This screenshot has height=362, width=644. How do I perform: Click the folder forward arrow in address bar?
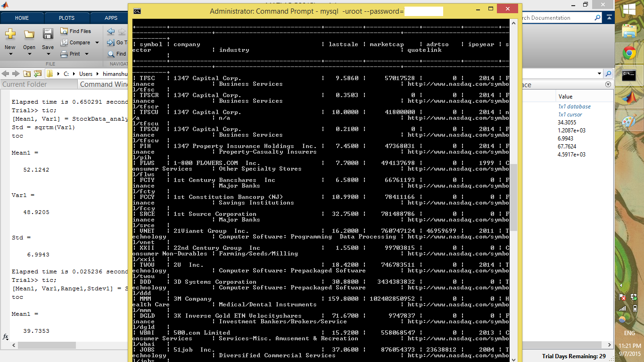coord(16,74)
